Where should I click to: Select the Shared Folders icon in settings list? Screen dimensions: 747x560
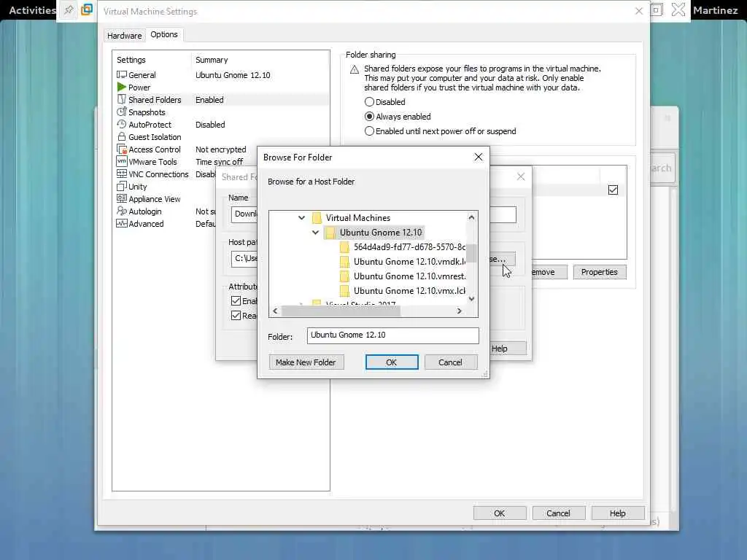pyautogui.click(x=122, y=99)
